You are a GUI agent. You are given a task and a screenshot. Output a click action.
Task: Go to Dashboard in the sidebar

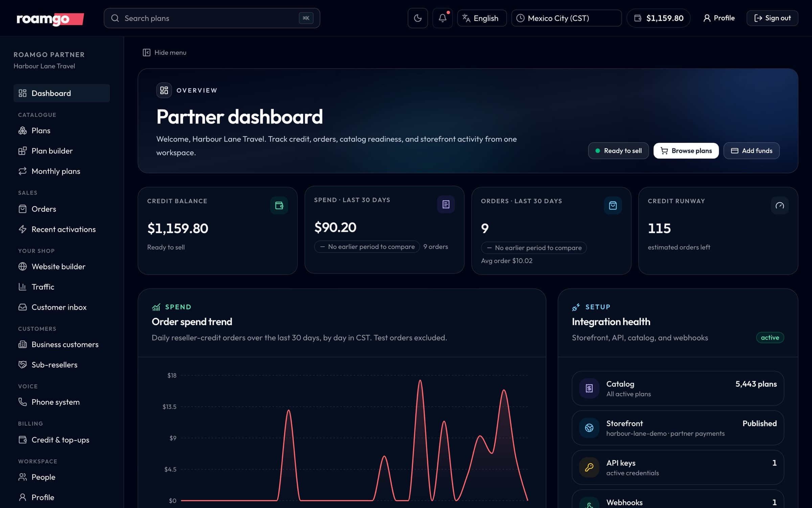coord(62,93)
